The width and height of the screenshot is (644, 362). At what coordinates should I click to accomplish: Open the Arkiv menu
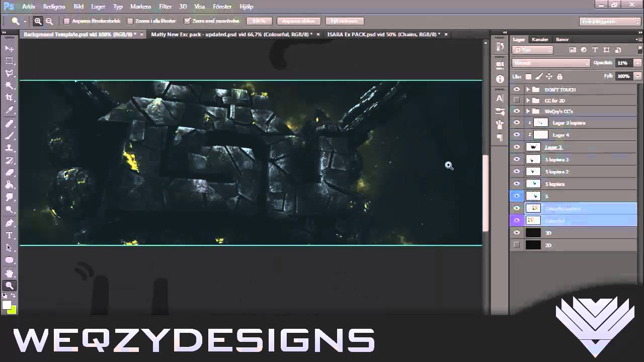click(x=29, y=7)
